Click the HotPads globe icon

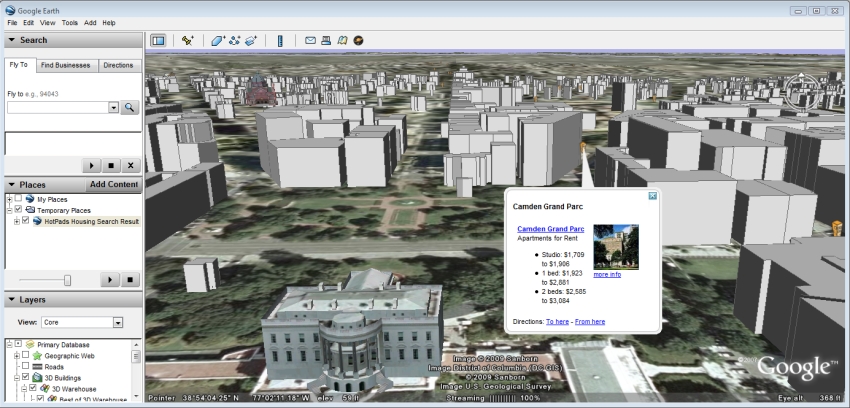(37, 221)
